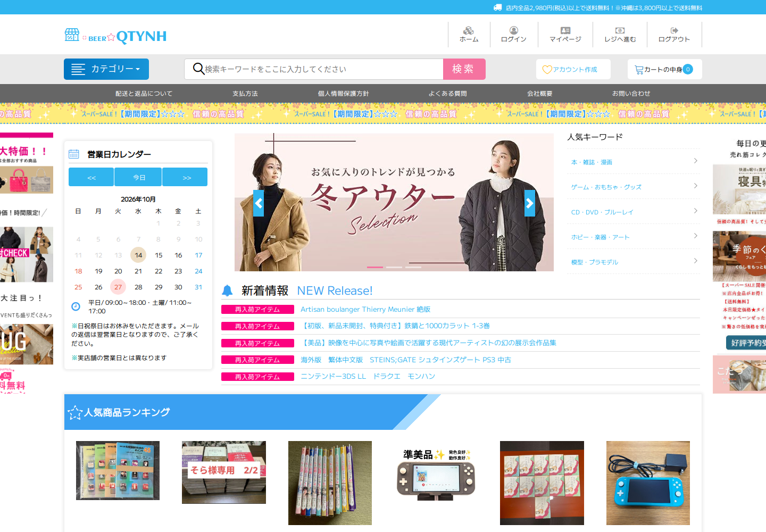
Task: Expand 本・雑誌・漫画 keyword arrow
Action: (x=696, y=161)
